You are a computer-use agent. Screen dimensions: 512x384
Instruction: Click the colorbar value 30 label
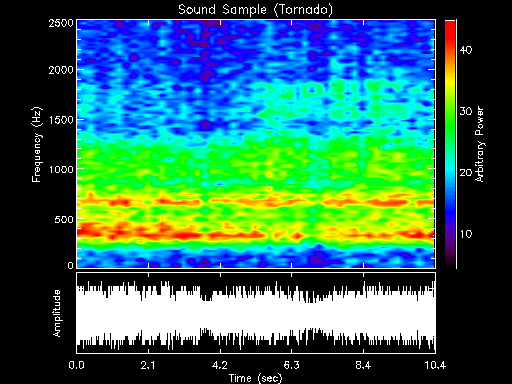coord(466,111)
